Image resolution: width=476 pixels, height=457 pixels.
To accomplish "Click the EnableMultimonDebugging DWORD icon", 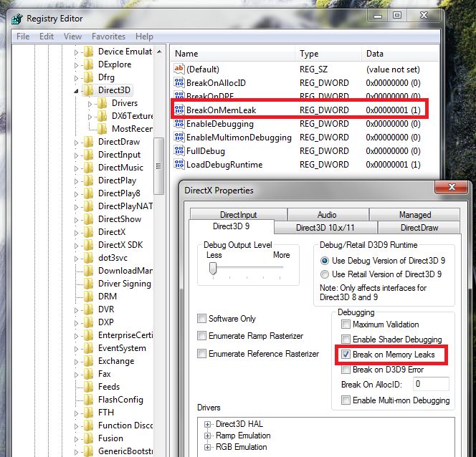I will click(178, 137).
